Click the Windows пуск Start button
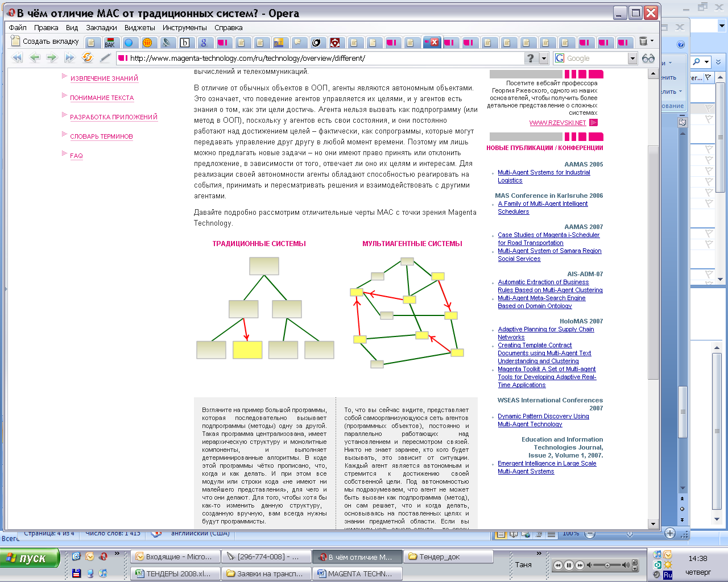 click(x=30, y=558)
